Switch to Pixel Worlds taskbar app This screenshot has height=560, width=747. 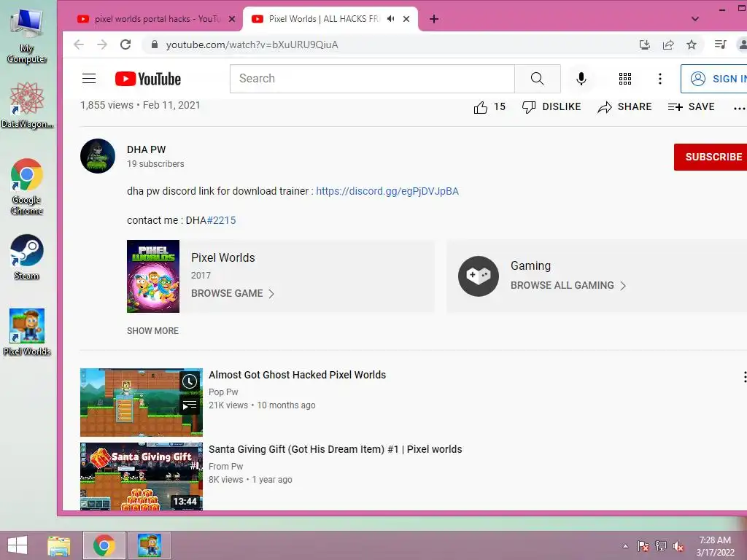[x=149, y=545]
